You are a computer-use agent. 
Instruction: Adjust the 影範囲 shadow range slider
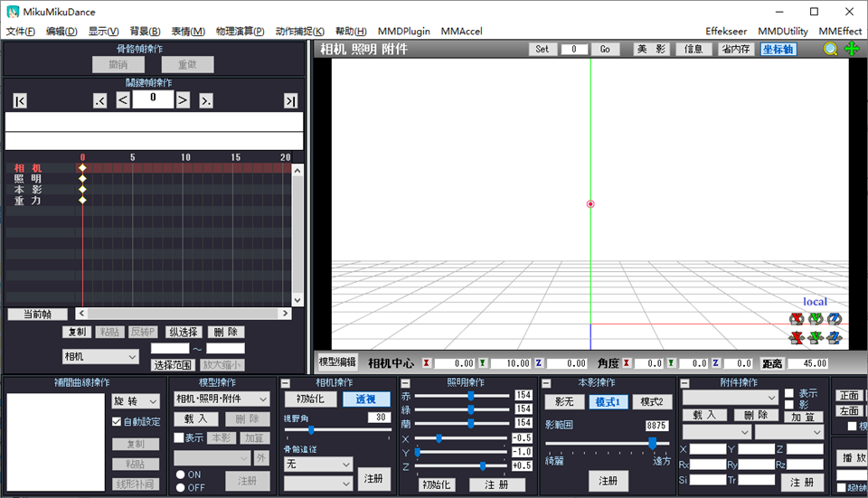click(608, 443)
